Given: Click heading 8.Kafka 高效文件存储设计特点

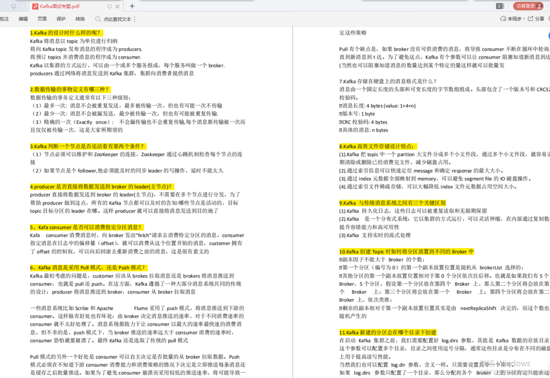Looking at the screenshot, I should click(x=378, y=146).
